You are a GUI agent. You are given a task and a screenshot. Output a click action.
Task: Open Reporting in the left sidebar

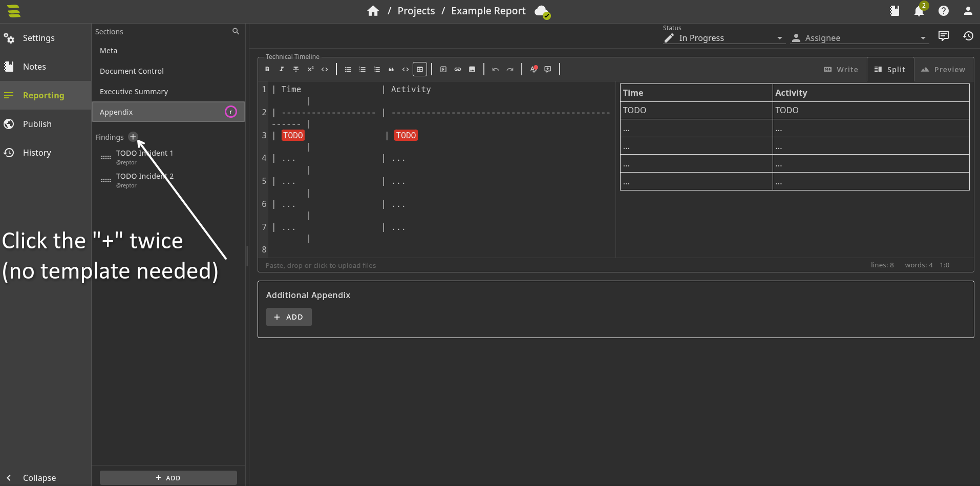point(46,95)
